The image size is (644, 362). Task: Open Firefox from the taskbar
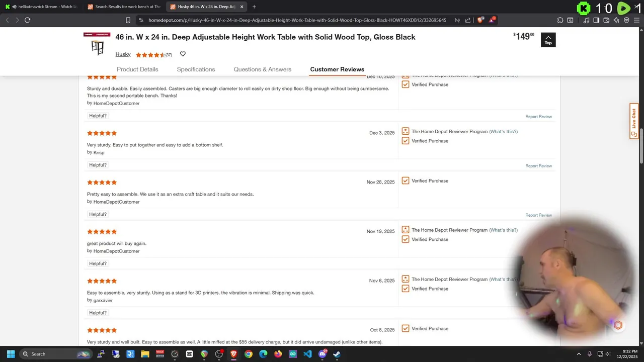(x=278, y=354)
